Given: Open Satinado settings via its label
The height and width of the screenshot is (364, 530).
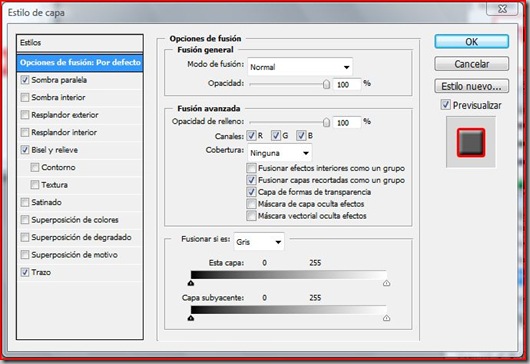Looking at the screenshot, I should click(46, 202).
